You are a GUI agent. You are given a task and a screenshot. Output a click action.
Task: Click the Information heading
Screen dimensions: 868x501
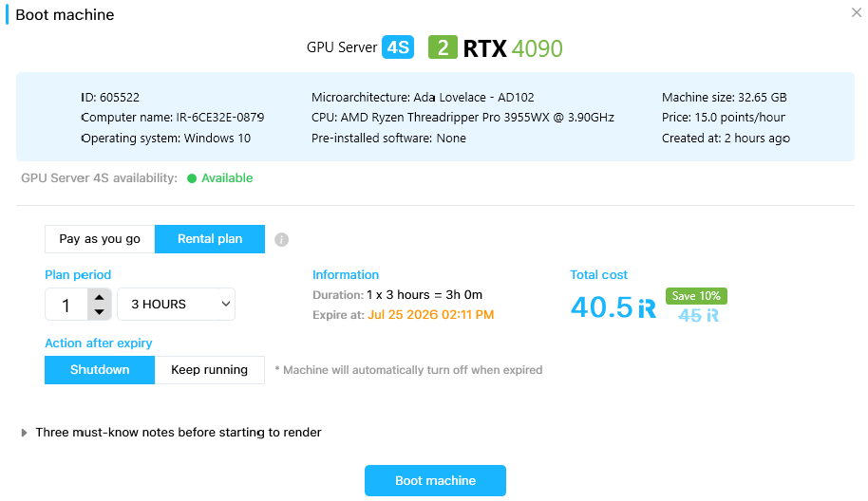coord(346,275)
